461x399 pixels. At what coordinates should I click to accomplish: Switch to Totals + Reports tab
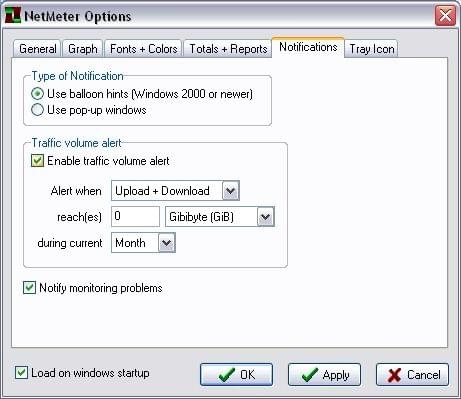[x=228, y=49]
